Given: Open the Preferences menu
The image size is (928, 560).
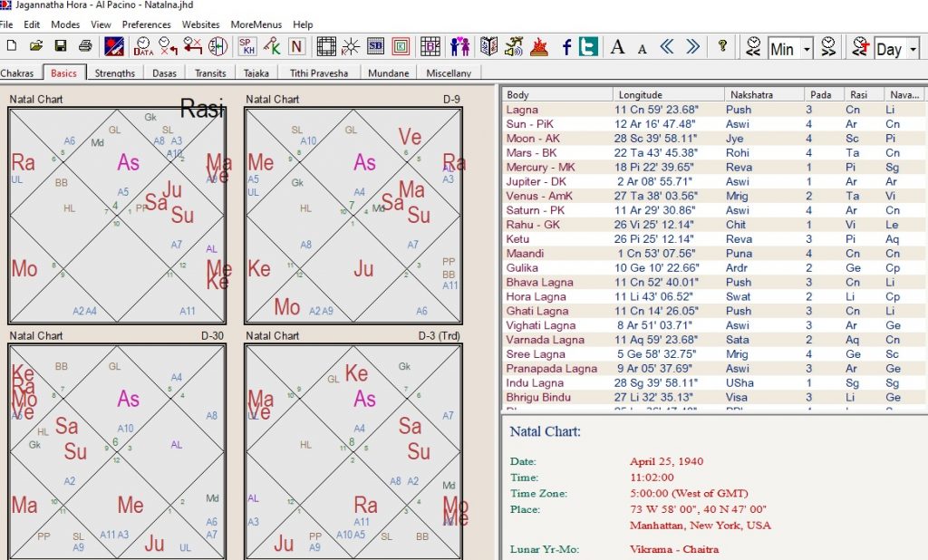Looking at the screenshot, I should click(146, 24).
